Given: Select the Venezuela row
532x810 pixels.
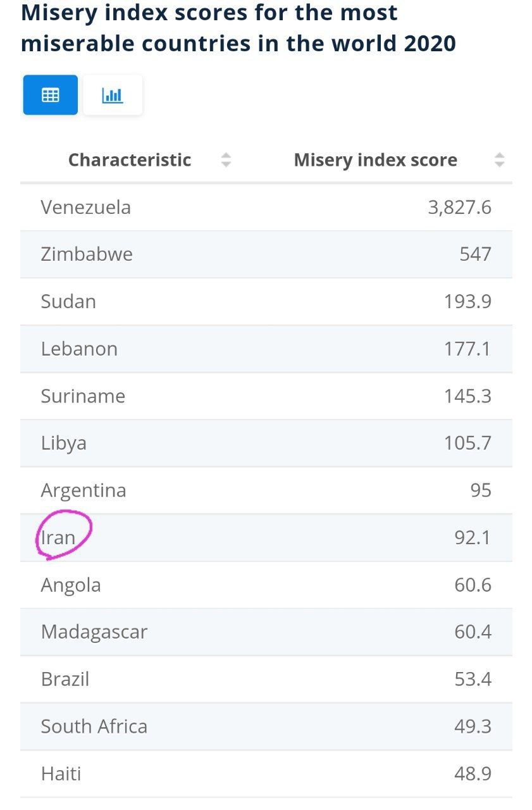Looking at the screenshot, I should (x=266, y=208).
